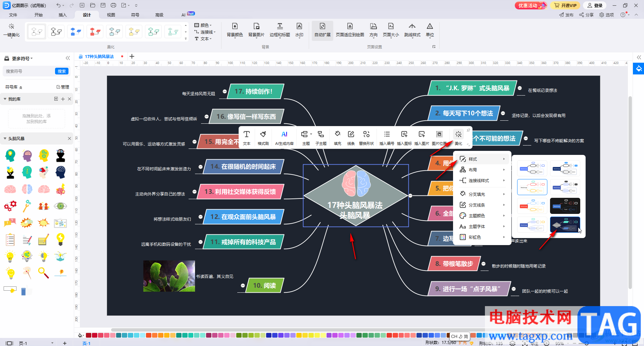Image resolution: width=644 pixels, height=346 pixels.
Task: Click 填充 fill icon in floating toolbar
Action: [x=338, y=138]
